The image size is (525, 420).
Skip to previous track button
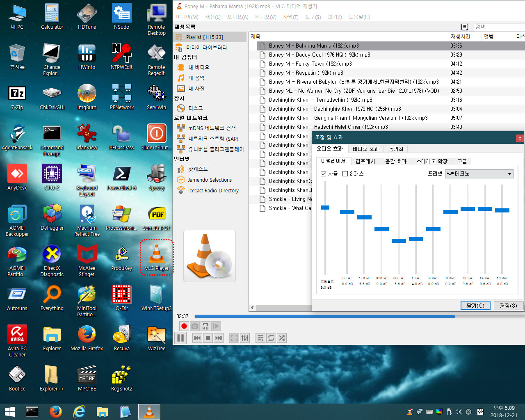click(x=197, y=338)
